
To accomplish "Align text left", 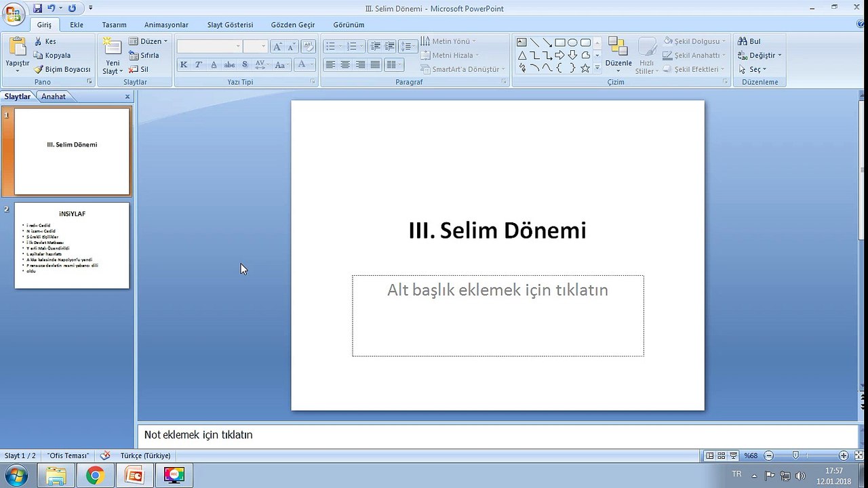I will click(330, 65).
